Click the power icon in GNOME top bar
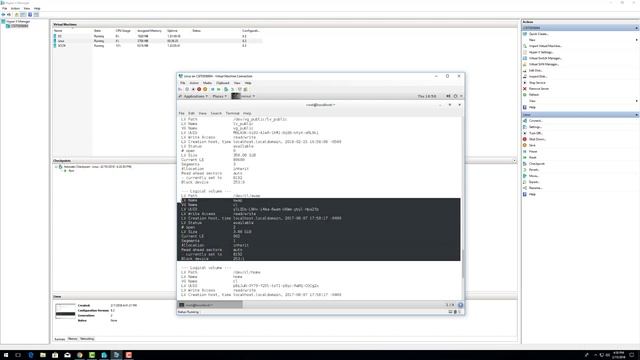Image resolution: width=640 pixels, height=360 pixels. (456, 96)
